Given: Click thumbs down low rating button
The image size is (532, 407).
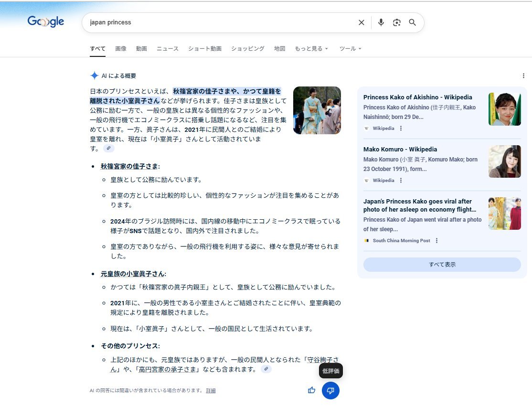Looking at the screenshot, I should 330,390.
